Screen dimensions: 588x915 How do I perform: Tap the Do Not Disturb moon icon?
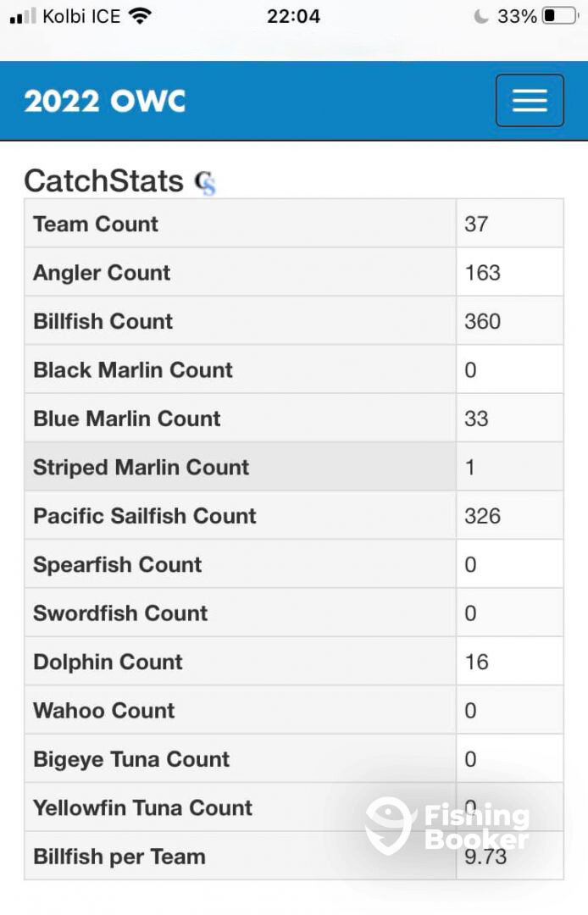pyautogui.click(x=481, y=16)
